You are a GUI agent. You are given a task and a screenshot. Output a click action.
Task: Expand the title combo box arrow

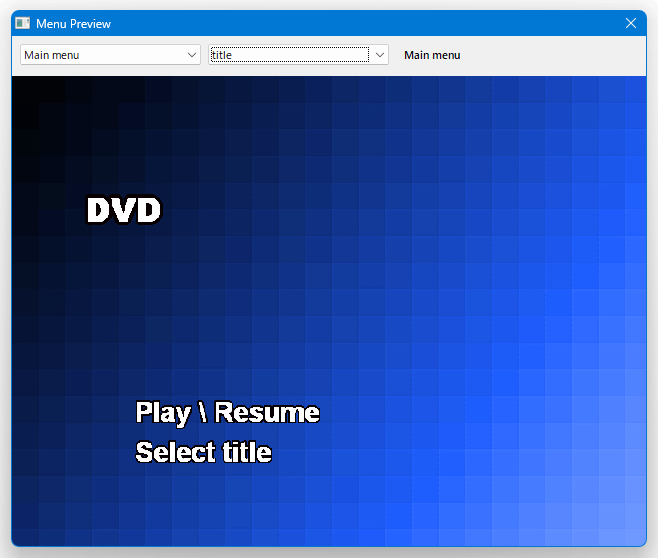coord(380,55)
